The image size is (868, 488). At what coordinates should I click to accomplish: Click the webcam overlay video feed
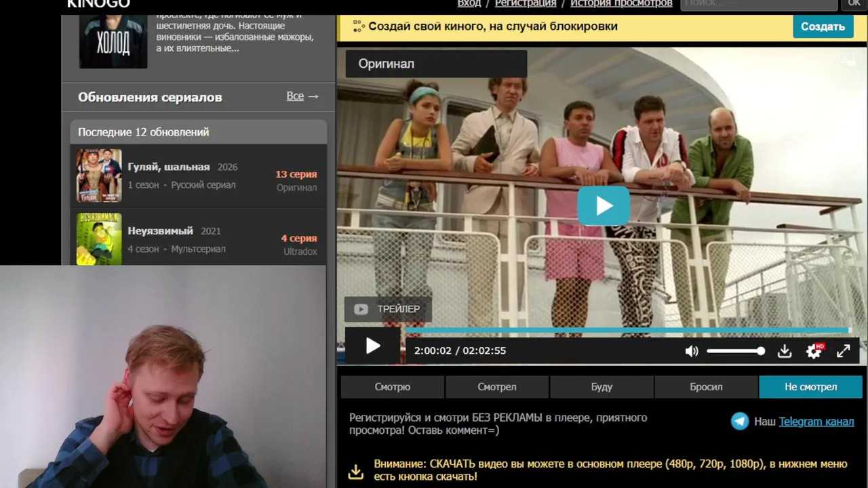[x=163, y=377]
